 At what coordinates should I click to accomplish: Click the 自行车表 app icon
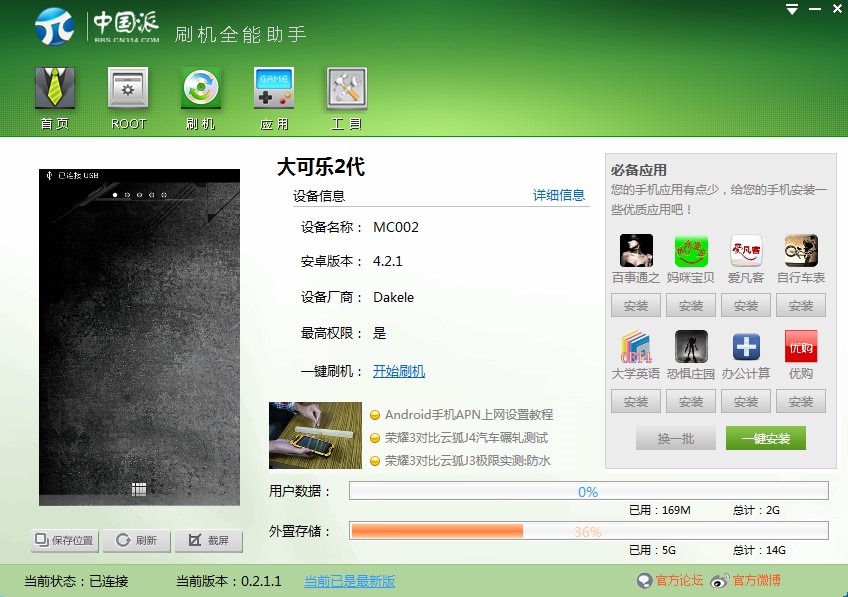point(801,250)
